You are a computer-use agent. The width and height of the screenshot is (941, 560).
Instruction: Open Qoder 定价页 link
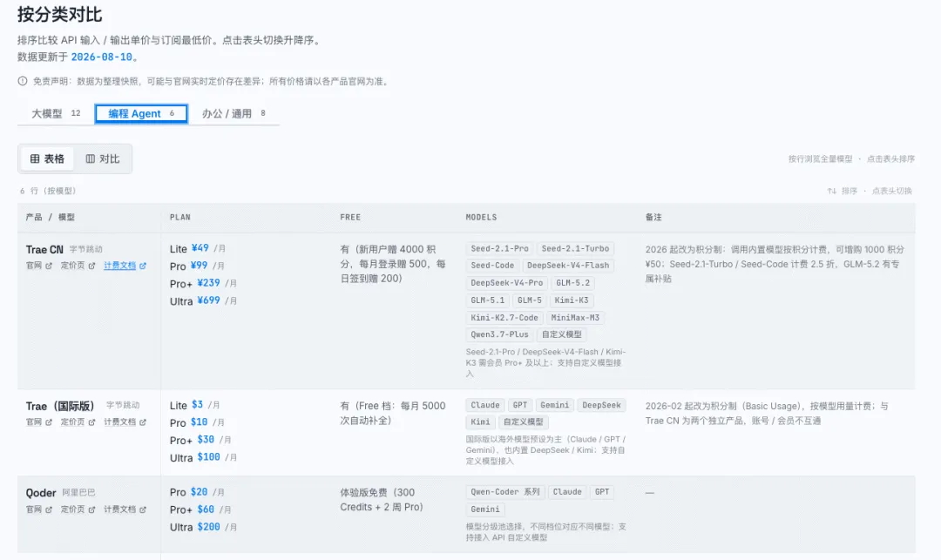[x=78, y=509]
